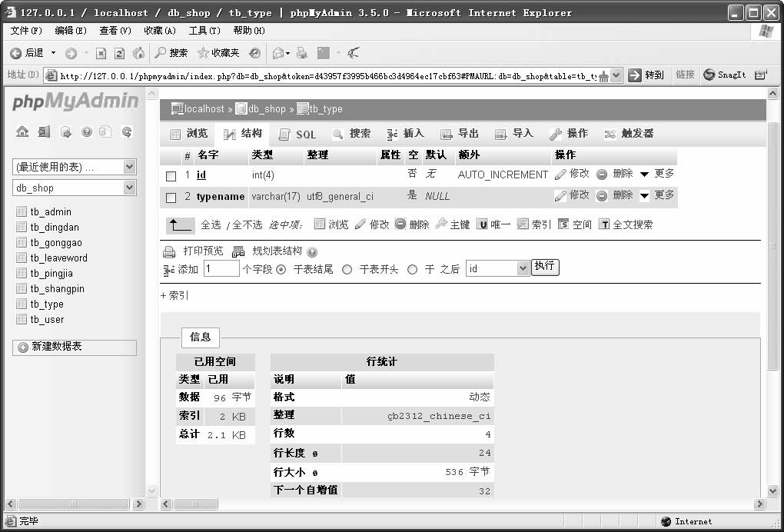The height and width of the screenshot is (532, 784).
Task: Click main frame vertical scrollbar down arrow
Action: (772, 490)
